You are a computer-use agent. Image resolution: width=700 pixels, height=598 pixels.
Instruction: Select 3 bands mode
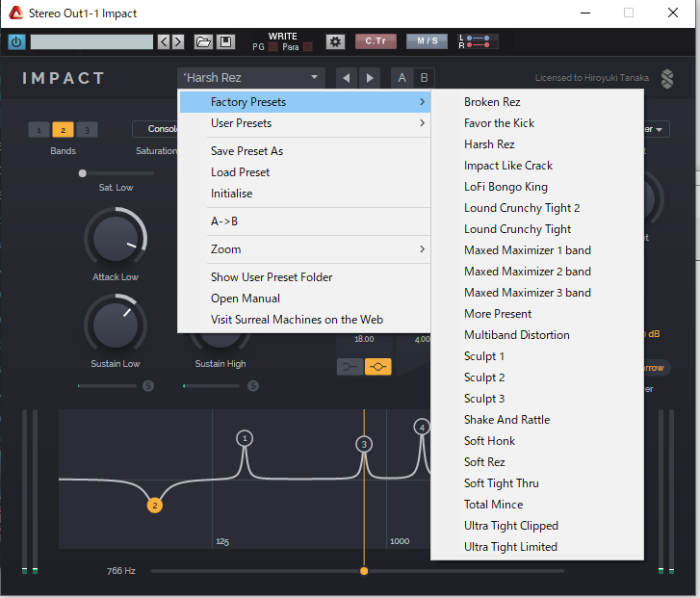87,130
